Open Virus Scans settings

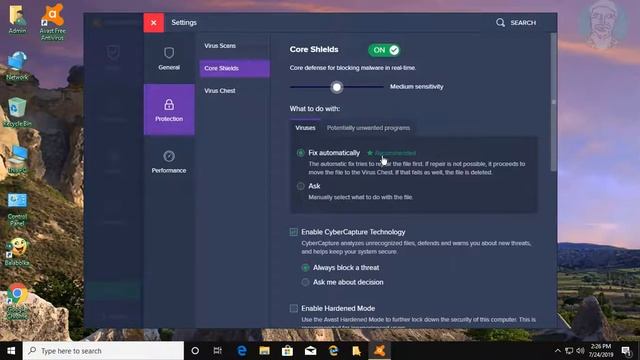[x=220, y=46]
